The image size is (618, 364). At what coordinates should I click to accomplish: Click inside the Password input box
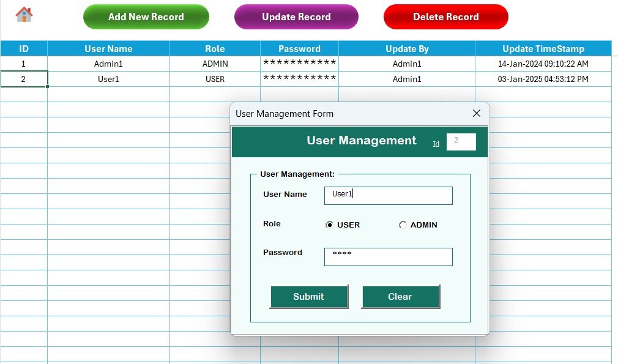388,256
